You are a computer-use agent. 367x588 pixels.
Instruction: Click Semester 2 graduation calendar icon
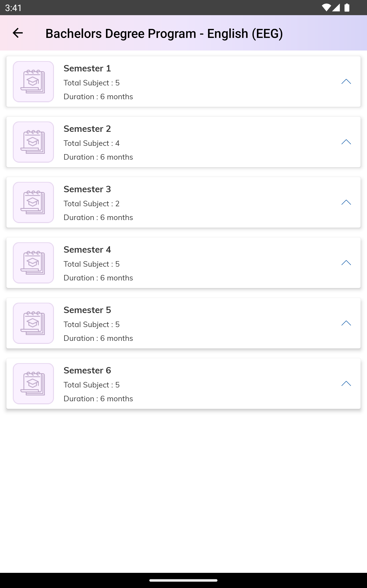click(x=33, y=142)
